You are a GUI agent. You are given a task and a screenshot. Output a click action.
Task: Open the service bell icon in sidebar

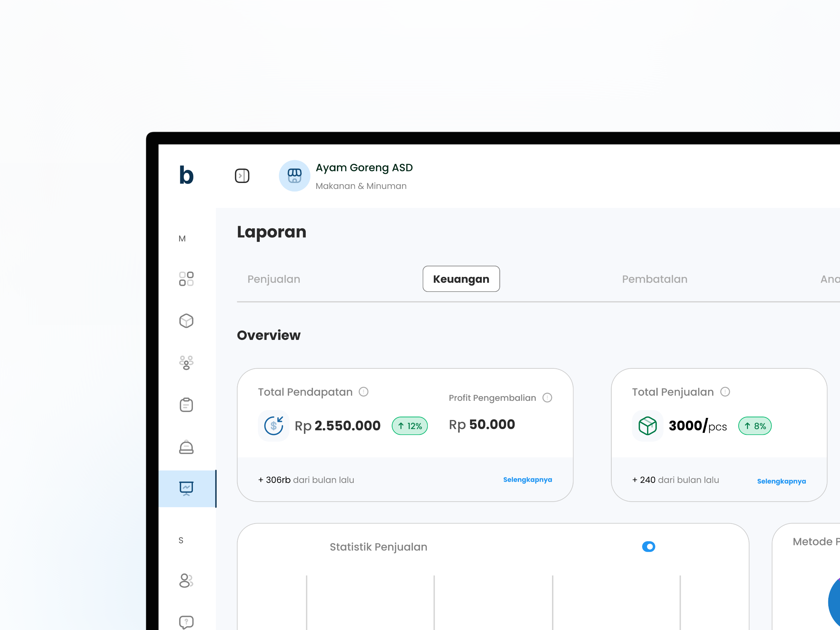(186, 447)
